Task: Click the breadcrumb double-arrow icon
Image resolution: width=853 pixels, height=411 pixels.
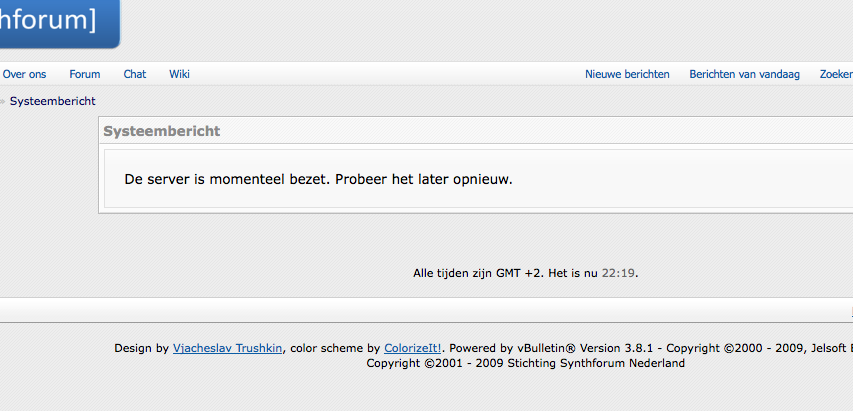Action: (2, 101)
